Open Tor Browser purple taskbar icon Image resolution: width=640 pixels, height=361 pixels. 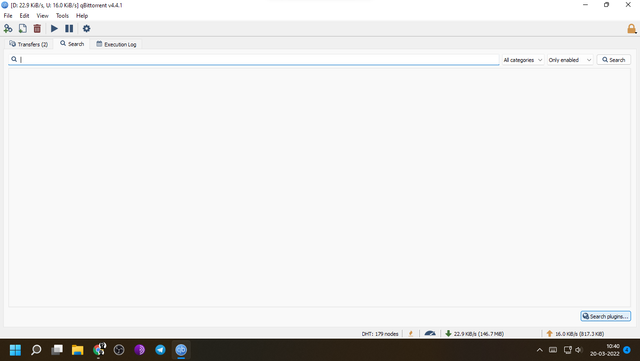tap(140, 350)
